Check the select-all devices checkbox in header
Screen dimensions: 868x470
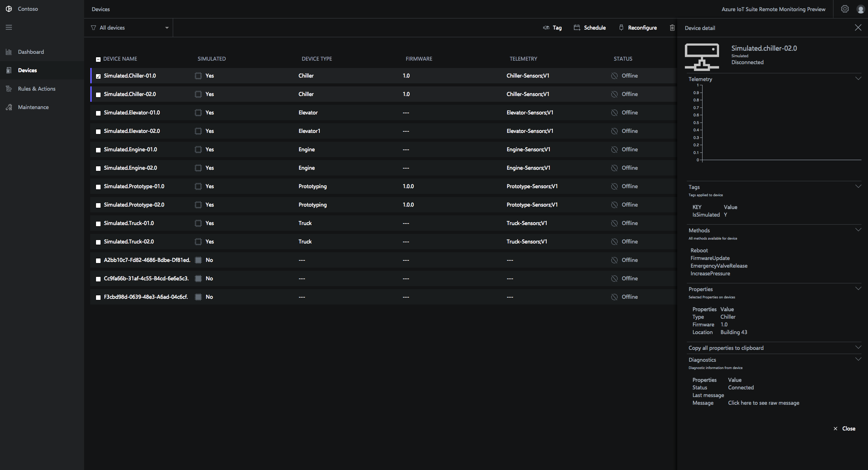[x=98, y=59]
